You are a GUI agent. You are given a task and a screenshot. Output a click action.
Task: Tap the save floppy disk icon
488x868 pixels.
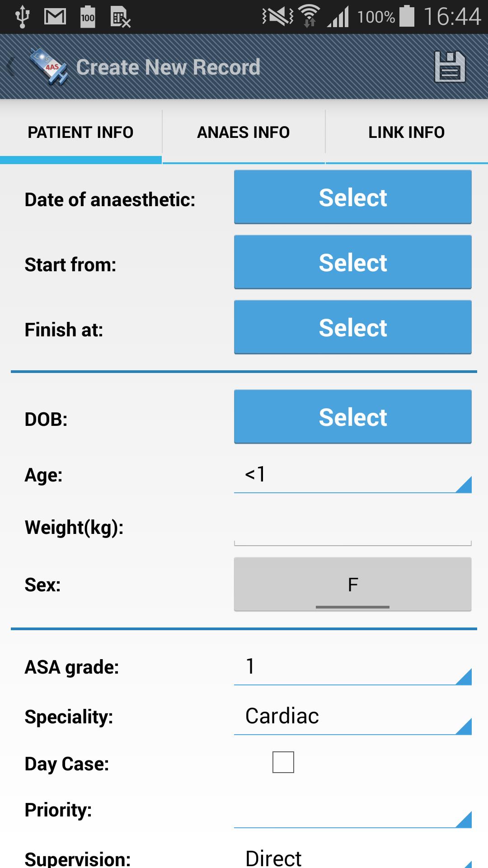pos(450,67)
